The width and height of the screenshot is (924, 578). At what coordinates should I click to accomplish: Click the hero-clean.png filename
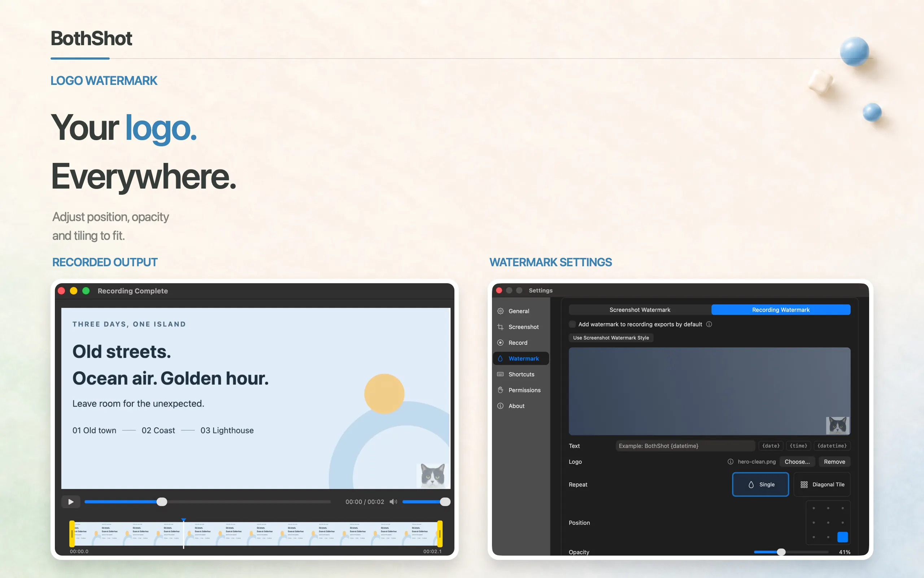coord(757,461)
